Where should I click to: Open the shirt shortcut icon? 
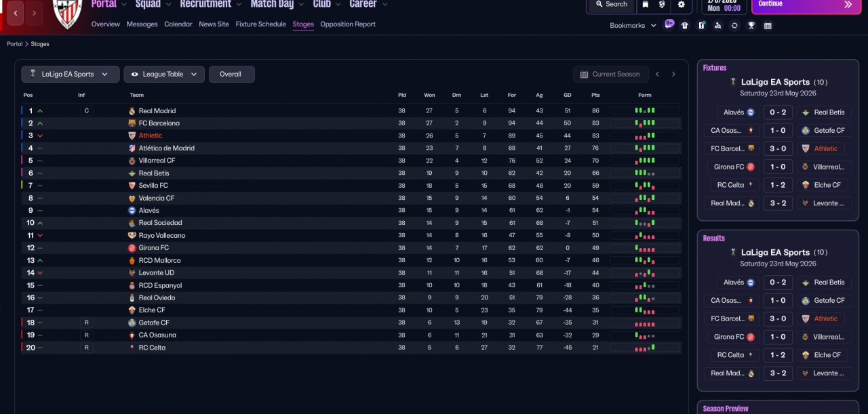coord(685,26)
